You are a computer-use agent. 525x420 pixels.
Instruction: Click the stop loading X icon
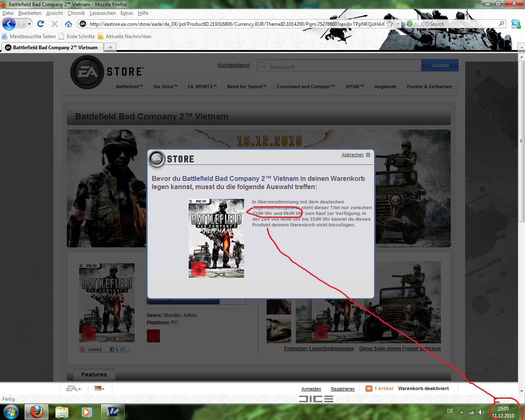[x=54, y=24]
